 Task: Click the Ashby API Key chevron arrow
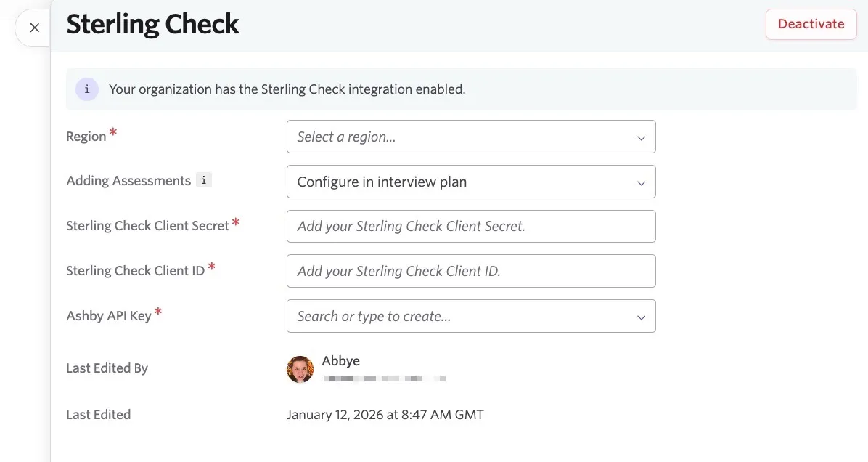click(x=641, y=317)
